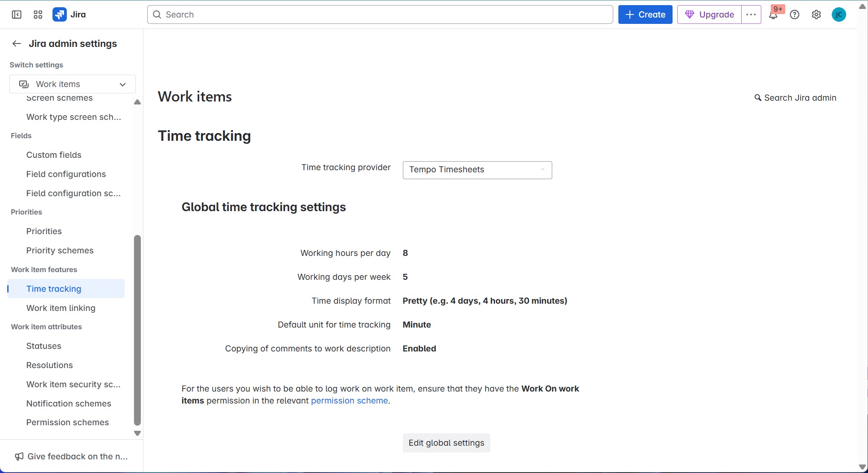Open the Jira settings gear
Viewport: 868px width, 473px height.
[816, 14]
